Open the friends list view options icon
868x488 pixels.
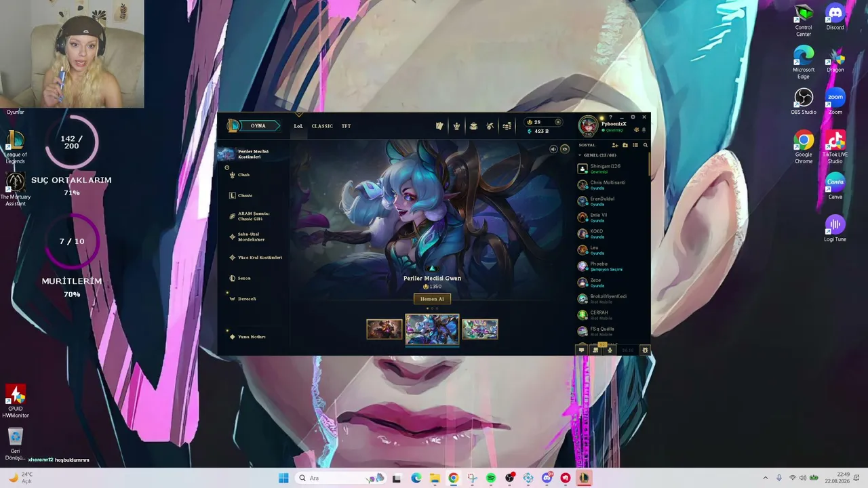pyautogui.click(x=635, y=145)
